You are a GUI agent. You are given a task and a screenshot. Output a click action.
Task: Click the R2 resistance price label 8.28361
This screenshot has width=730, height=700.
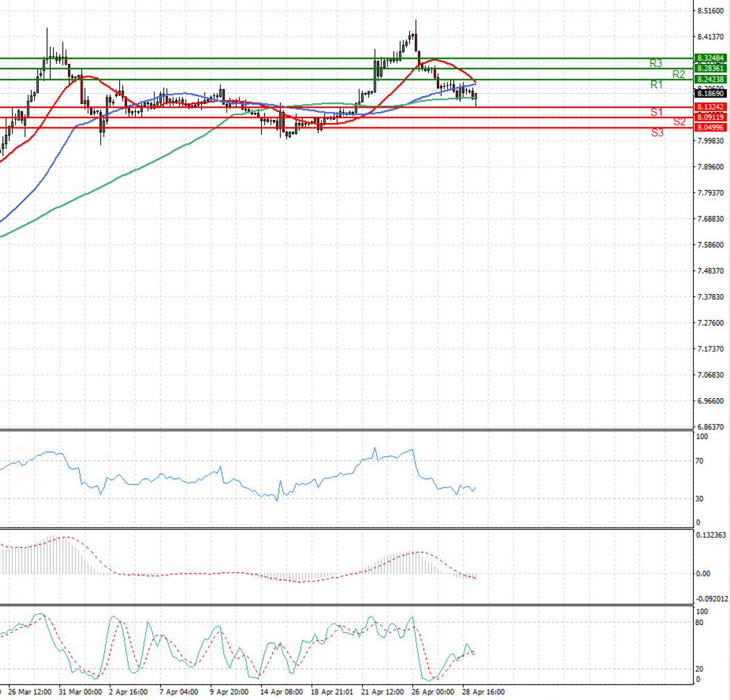tap(710, 69)
